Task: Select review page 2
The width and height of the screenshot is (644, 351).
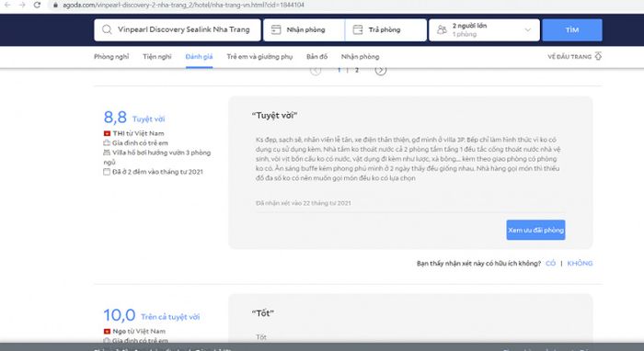Action: click(x=357, y=70)
